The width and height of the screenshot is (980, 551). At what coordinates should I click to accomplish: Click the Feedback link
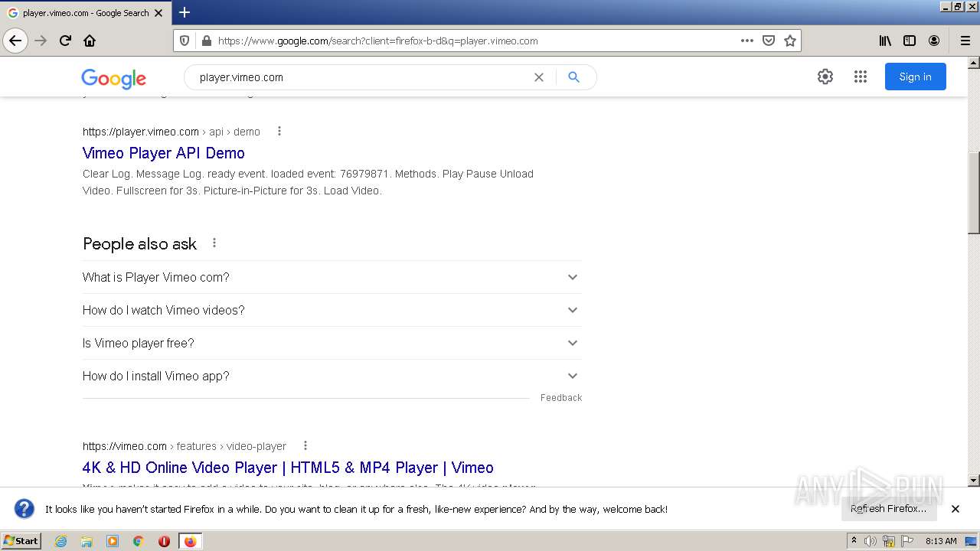561,398
